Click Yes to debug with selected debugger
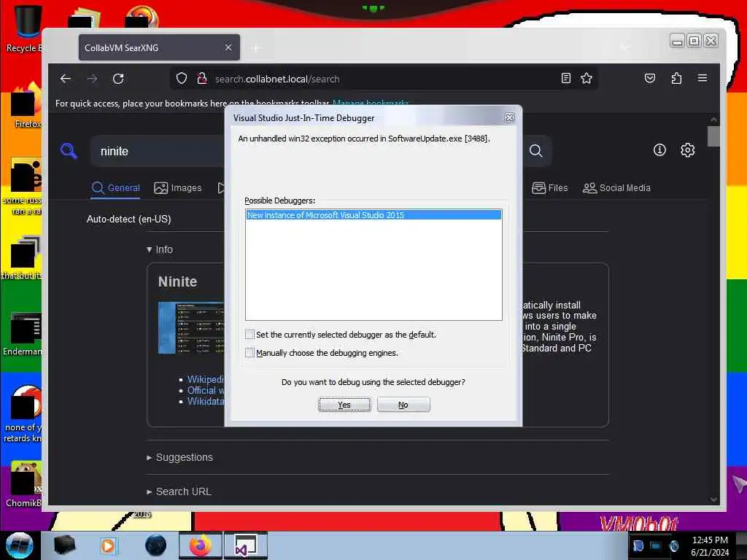 344,404
